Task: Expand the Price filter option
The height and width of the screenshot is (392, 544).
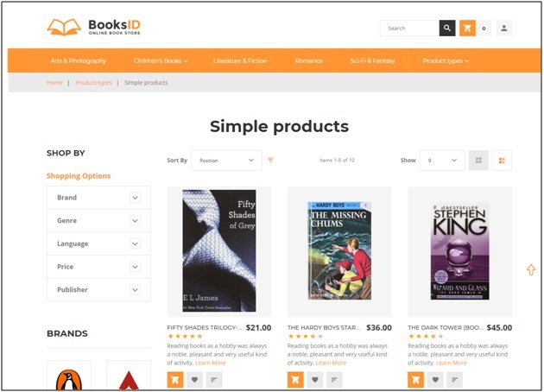Action: point(99,267)
